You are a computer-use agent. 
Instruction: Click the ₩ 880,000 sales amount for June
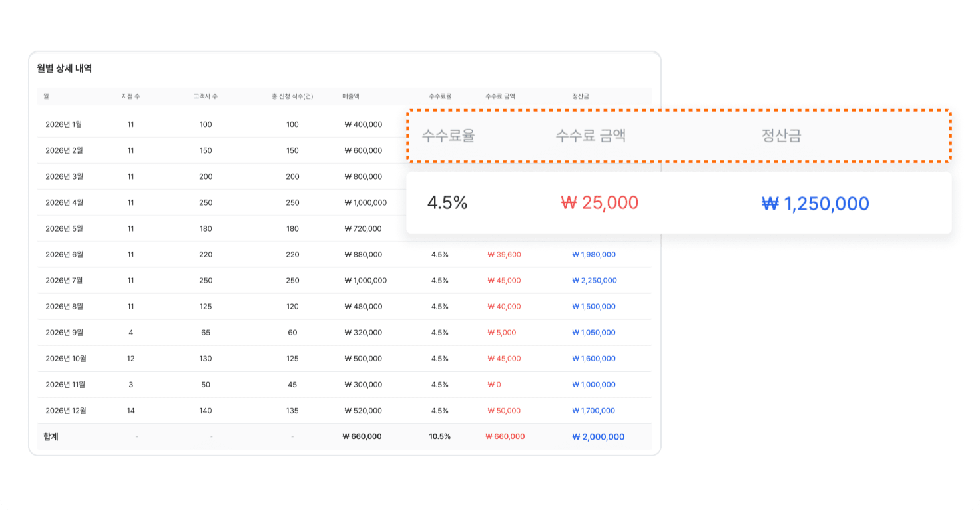point(364,254)
